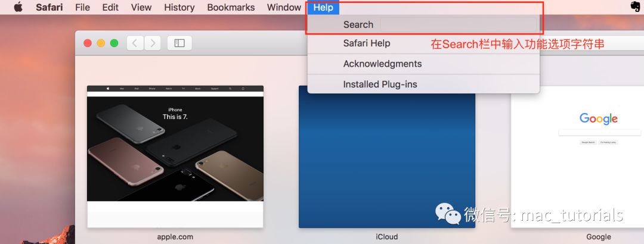This screenshot has height=244, width=644.
Task: Go forward with the forward arrow
Action: (153, 43)
